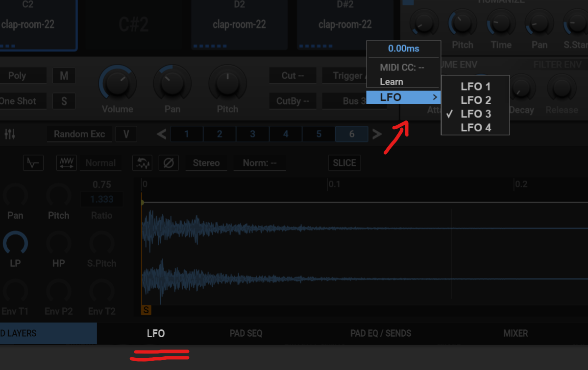
Task: Select the C2 clap-room-22 pad
Action: click(x=38, y=24)
